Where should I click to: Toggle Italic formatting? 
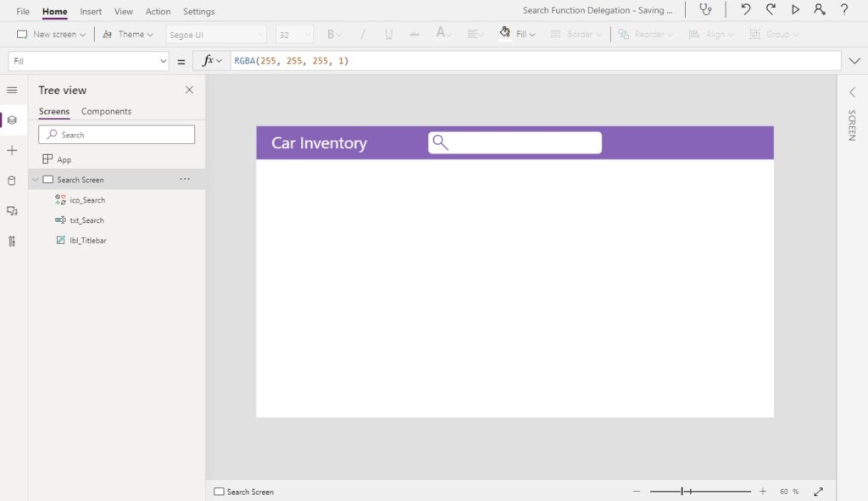coord(363,34)
